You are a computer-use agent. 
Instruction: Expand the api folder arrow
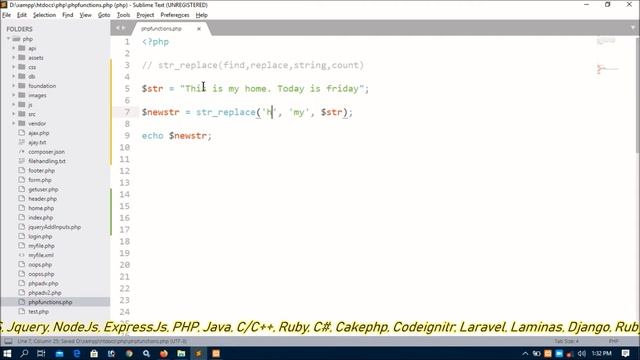pos(13,48)
